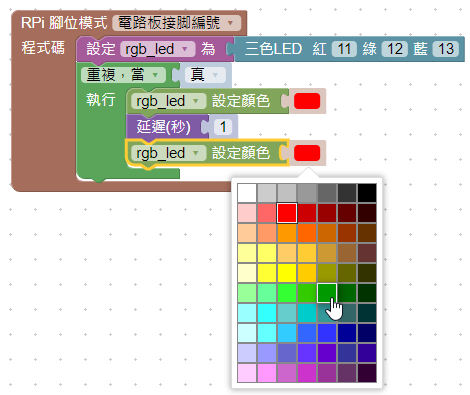Image resolution: width=470 pixels, height=395 pixels.
Task: Select the RPi 腳位模式 block header
Action: (64, 23)
